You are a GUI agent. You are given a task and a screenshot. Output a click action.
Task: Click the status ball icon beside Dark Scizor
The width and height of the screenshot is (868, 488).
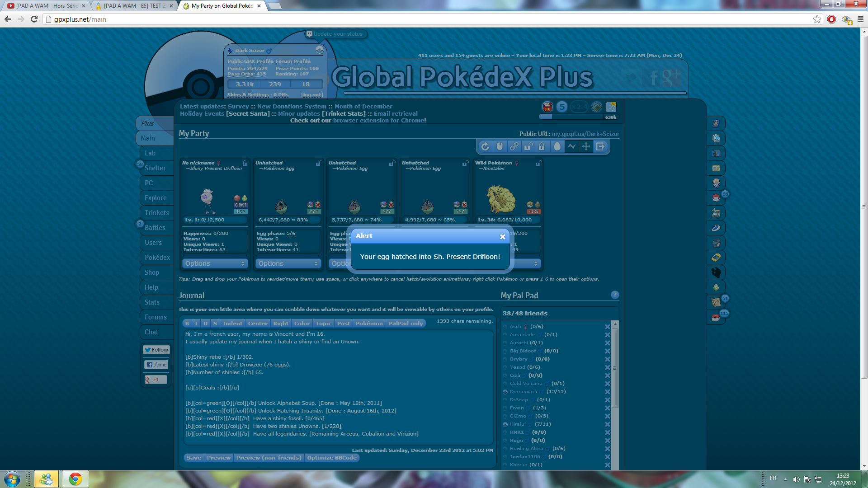pyautogui.click(x=319, y=50)
